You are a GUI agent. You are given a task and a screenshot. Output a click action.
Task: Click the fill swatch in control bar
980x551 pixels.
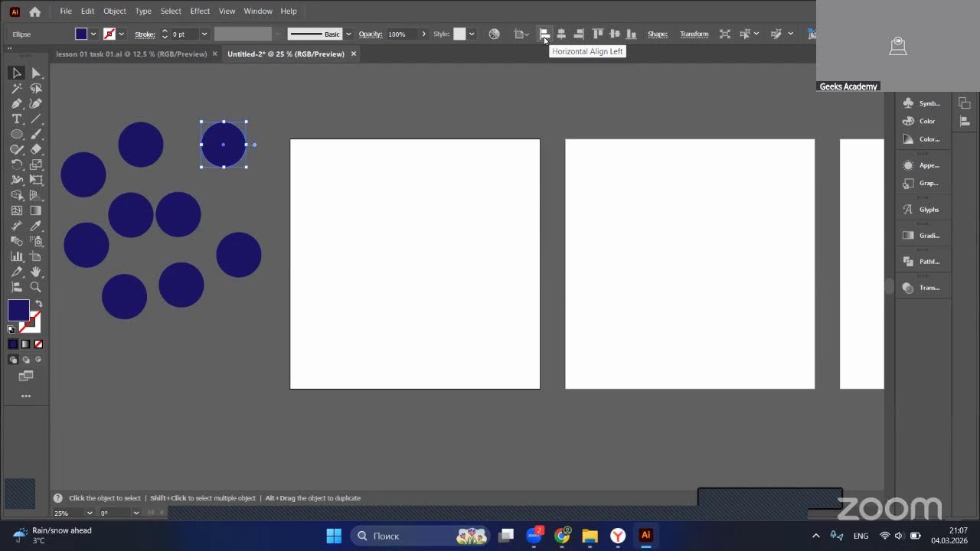coord(81,34)
